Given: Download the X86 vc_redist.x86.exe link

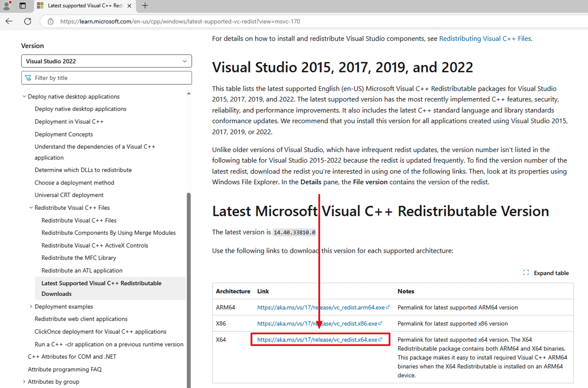Looking at the screenshot, I should (x=319, y=323).
